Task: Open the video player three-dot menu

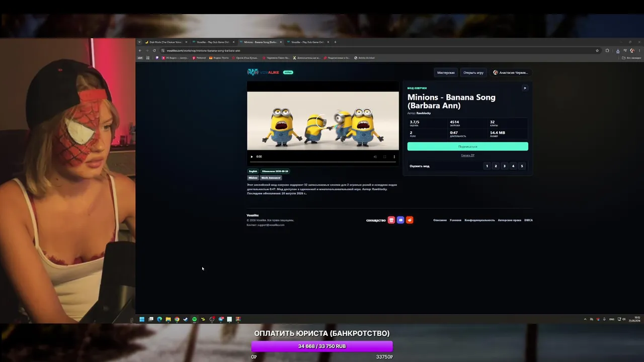Action: (394, 156)
